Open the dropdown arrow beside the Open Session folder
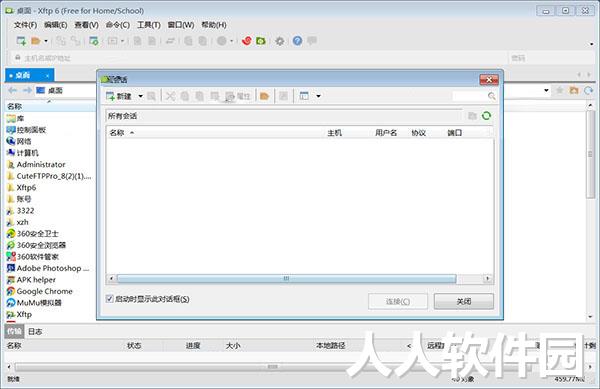This screenshot has width=600, height=389. pyautogui.click(x=46, y=41)
